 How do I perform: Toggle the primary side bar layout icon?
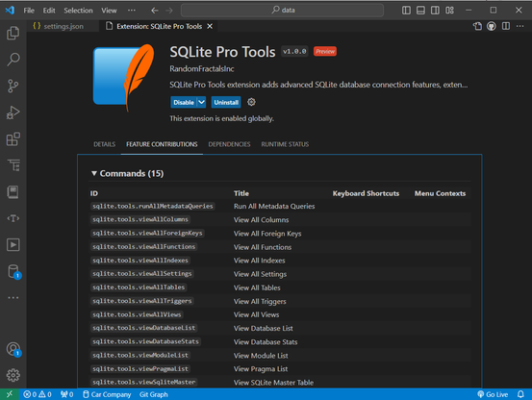tap(406, 11)
